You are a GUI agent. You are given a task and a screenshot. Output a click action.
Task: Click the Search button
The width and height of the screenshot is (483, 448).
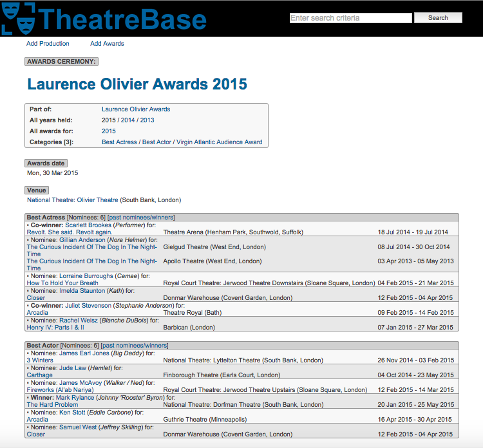coord(438,18)
